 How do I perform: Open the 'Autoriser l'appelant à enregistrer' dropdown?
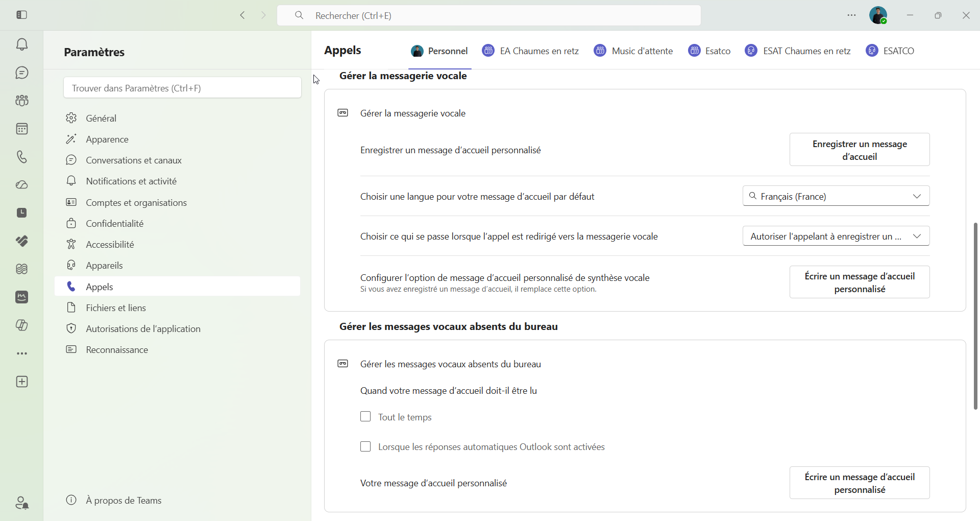(836, 236)
